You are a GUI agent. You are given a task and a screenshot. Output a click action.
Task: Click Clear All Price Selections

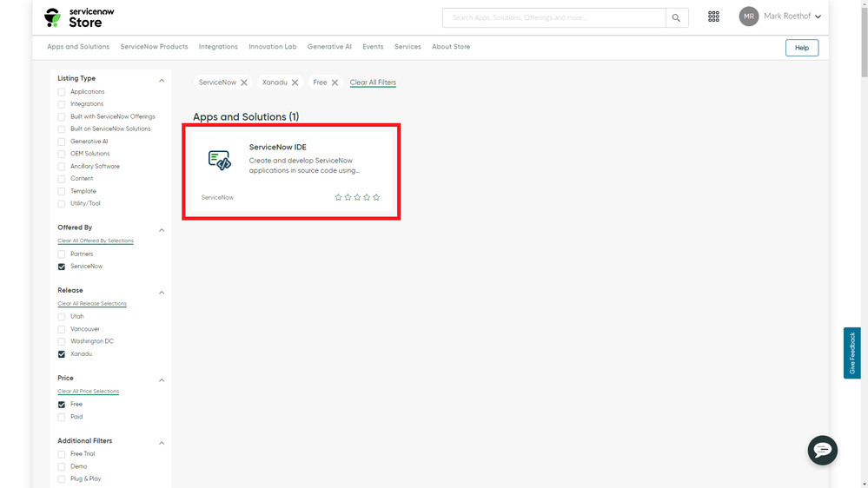pos(88,392)
